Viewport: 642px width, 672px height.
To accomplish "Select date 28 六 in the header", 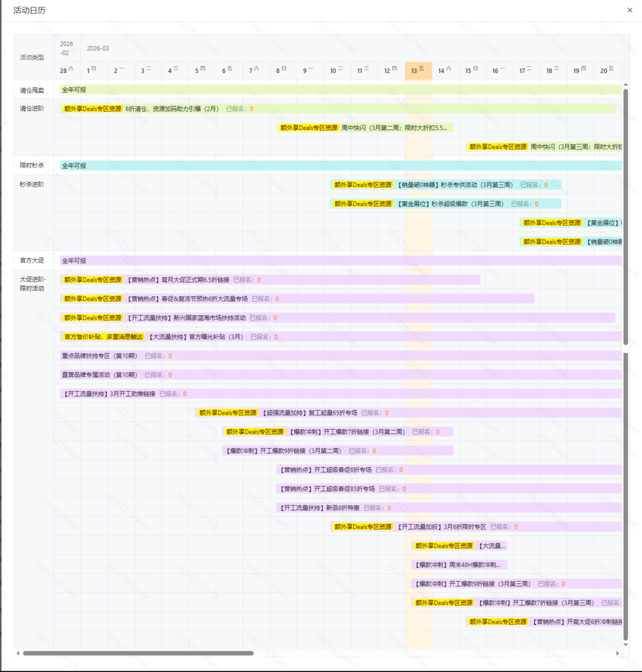I will 67,70.
